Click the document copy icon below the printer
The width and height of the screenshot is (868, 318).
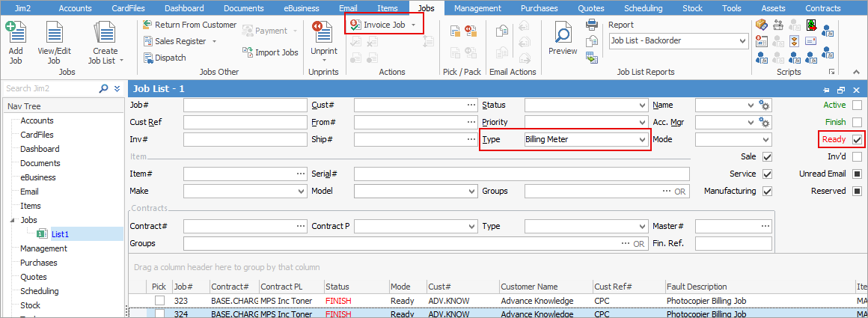pyautogui.click(x=593, y=41)
